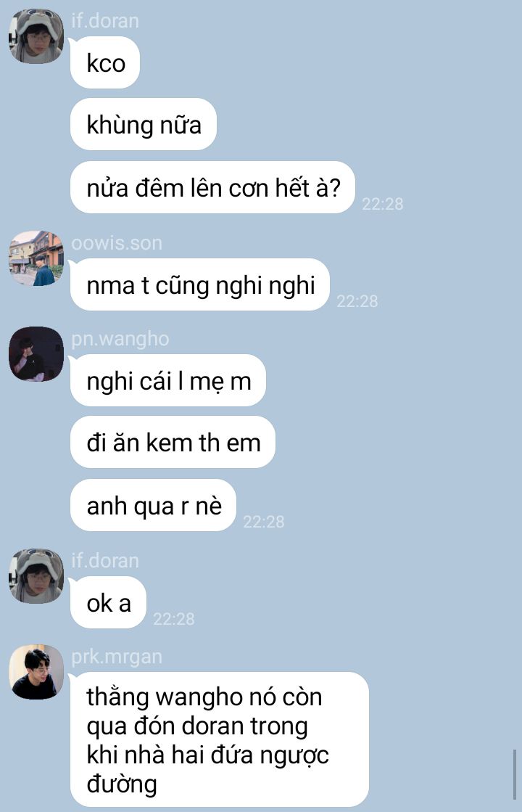Open if.doran's avatar above the kco message

[x=36, y=36]
